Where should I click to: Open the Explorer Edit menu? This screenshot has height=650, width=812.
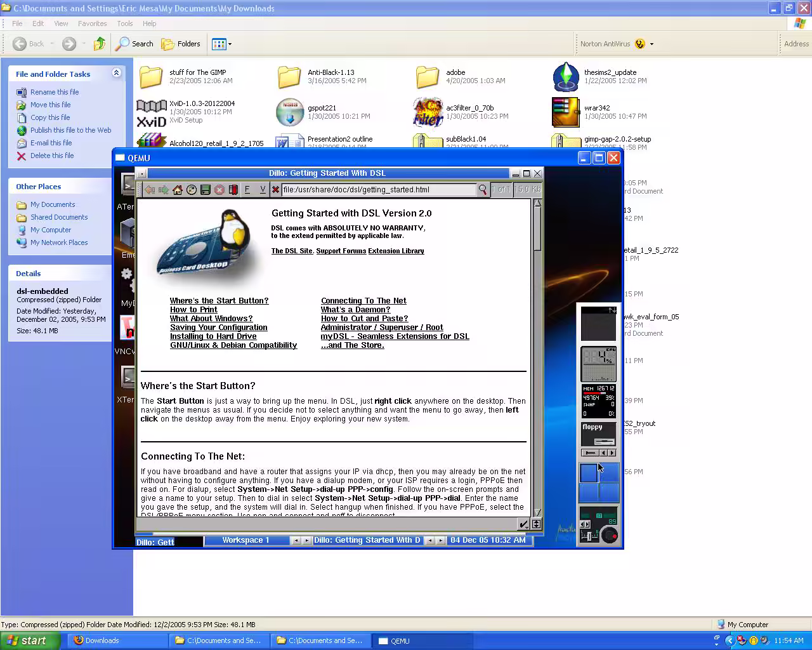point(38,23)
